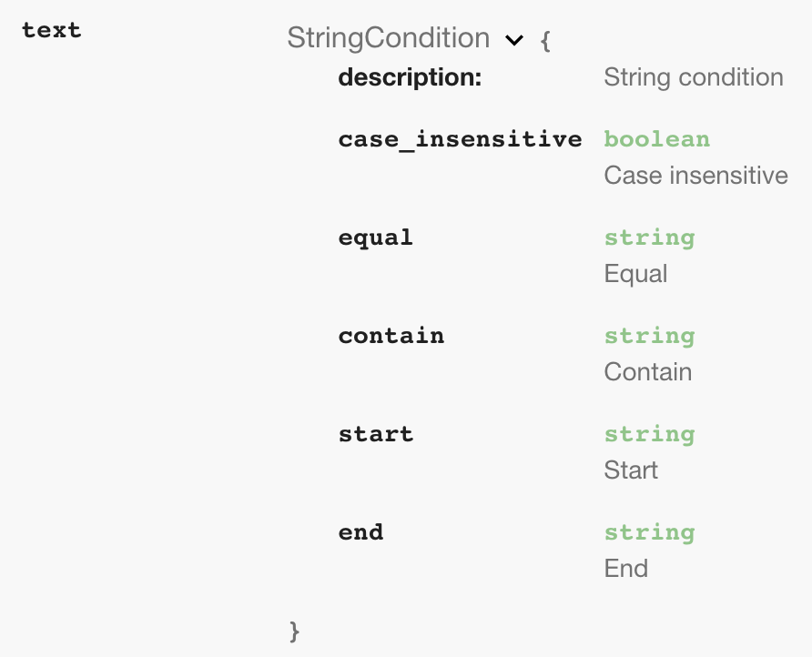Select the 'Case insensitive' description text
The height and width of the screenshot is (657, 812).
pos(695,175)
